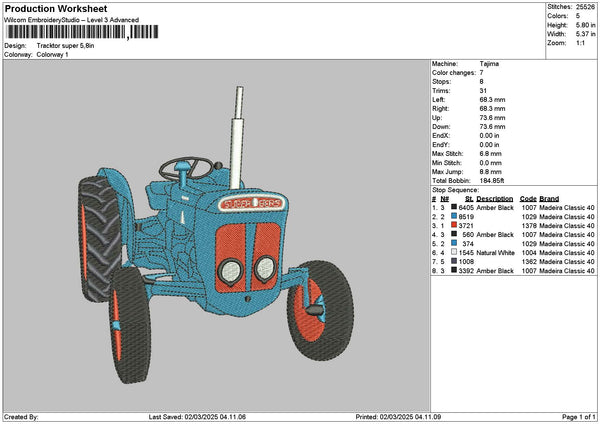Viewport: 600px width, 424px height.
Task: Click the Width value "5.37 in"
Action: (585, 34)
